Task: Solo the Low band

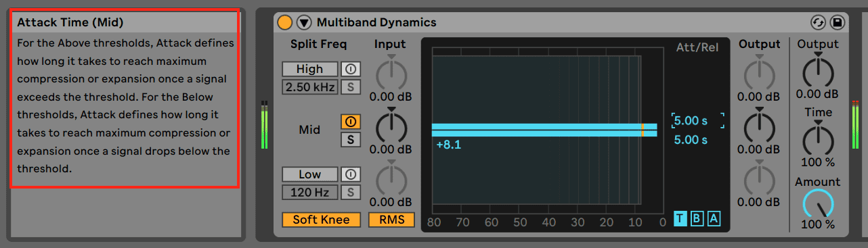Action: [x=350, y=192]
